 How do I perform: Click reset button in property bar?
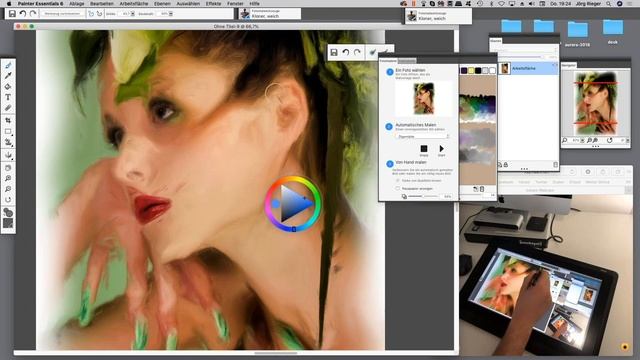62,13
